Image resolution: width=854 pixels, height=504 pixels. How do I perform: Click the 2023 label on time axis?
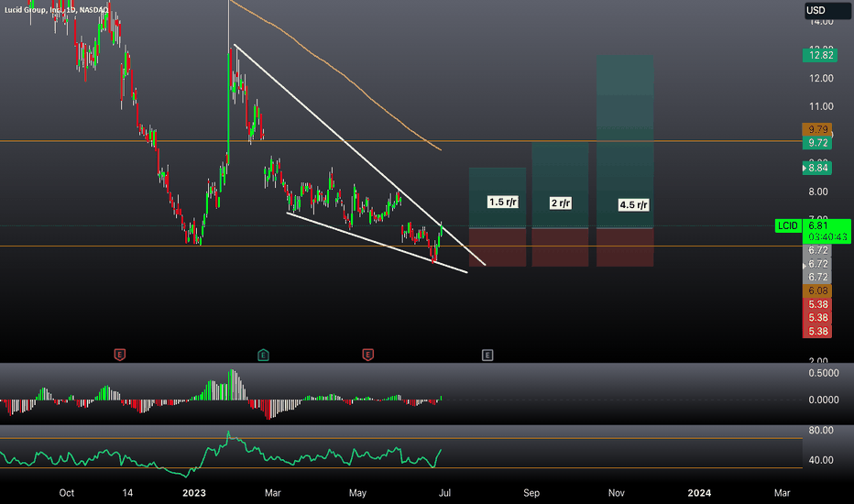(x=194, y=493)
